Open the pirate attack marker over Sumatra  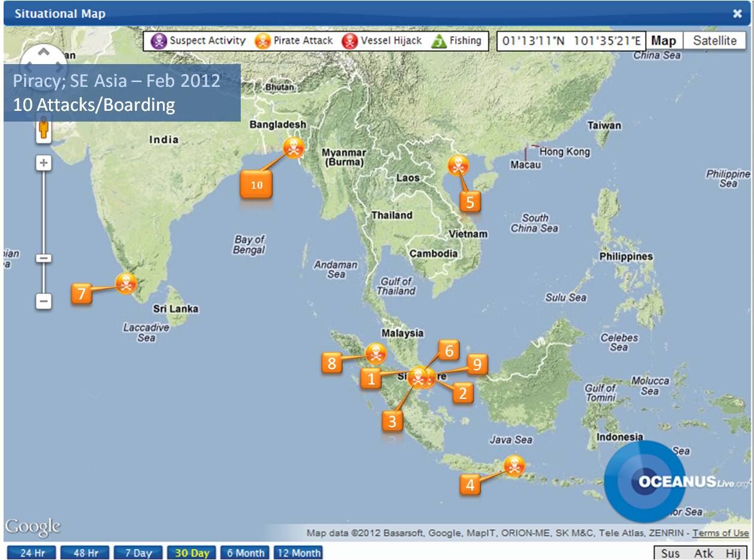(x=376, y=353)
